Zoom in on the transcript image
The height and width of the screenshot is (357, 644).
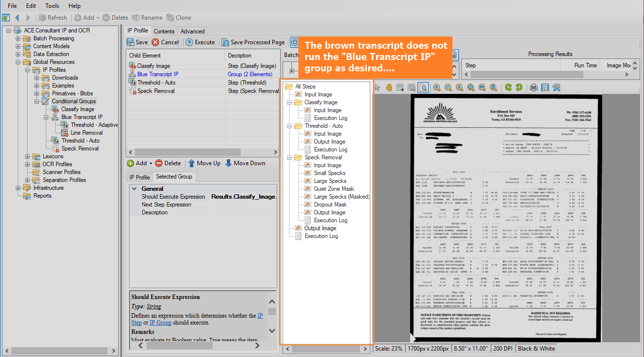[x=437, y=88]
